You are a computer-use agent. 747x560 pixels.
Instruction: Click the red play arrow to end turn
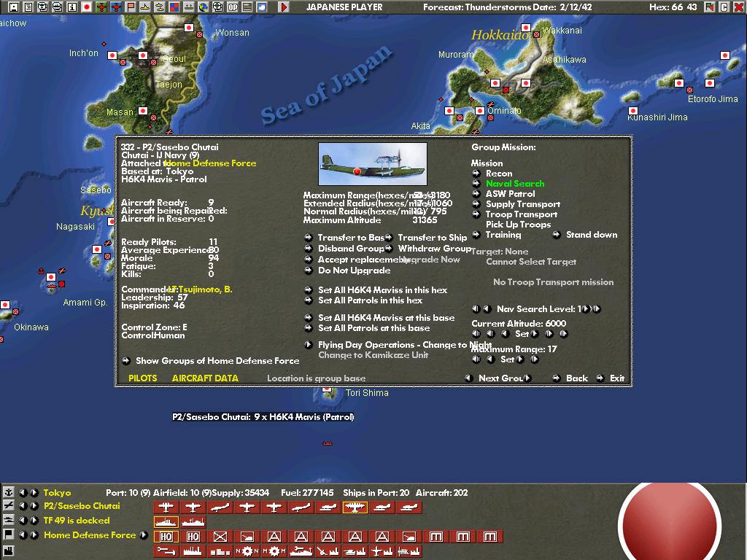284,7
